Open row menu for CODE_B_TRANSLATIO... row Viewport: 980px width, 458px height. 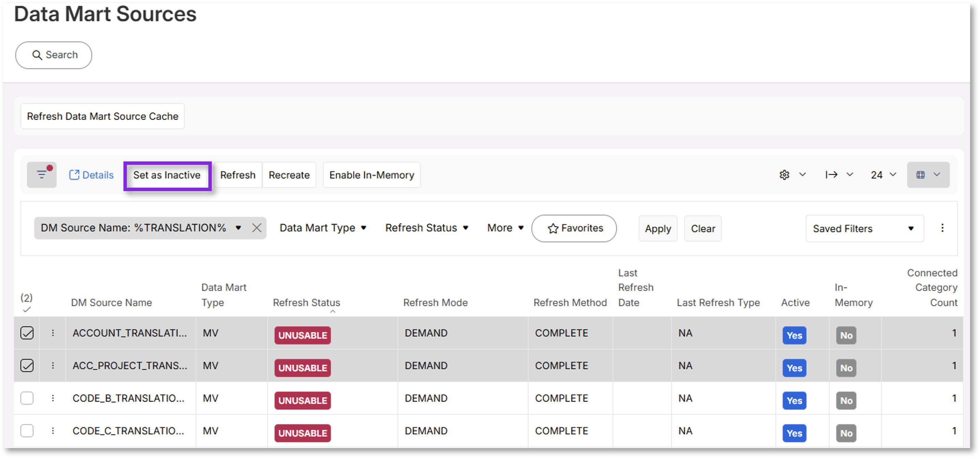(x=53, y=398)
